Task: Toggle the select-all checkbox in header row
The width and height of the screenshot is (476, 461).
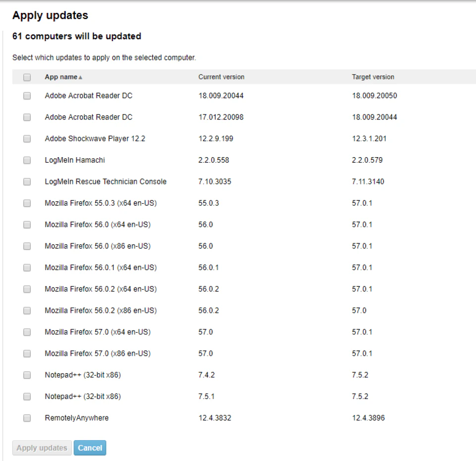Action: pos(27,77)
